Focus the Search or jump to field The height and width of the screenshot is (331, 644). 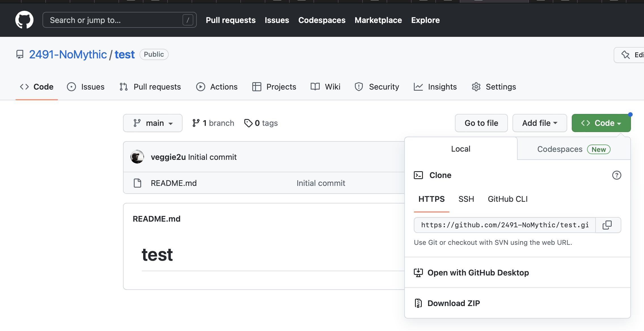point(119,20)
